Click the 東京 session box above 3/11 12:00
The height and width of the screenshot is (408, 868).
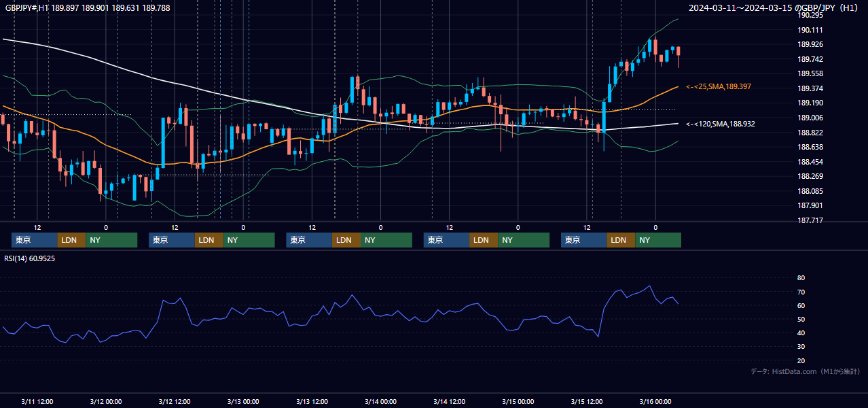pos(34,240)
